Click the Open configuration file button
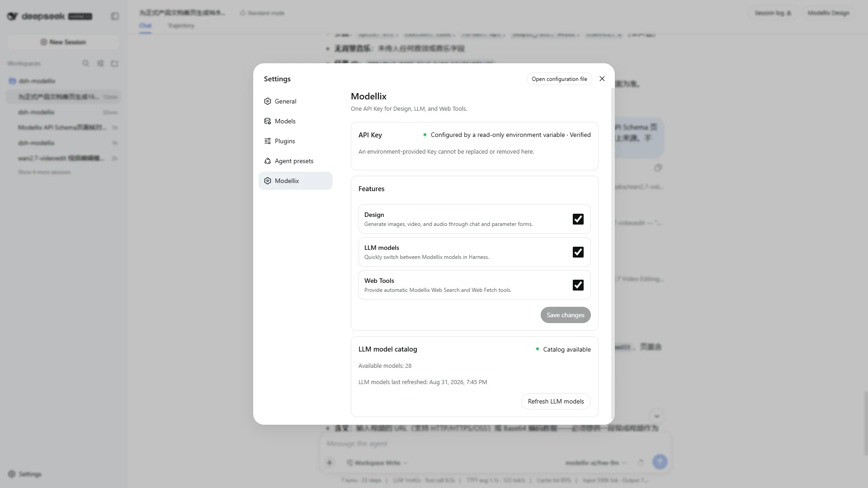This screenshot has width=868, height=488. click(559, 79)
